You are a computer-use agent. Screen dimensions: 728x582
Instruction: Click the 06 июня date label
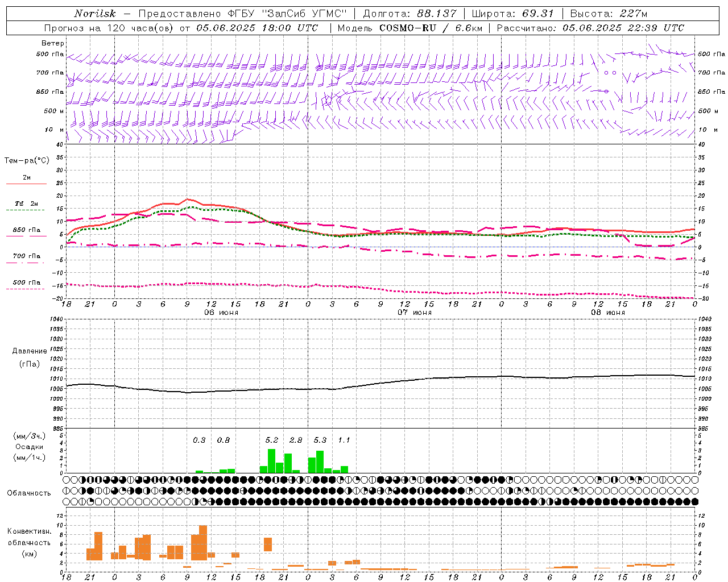click(x=221, y=313)
